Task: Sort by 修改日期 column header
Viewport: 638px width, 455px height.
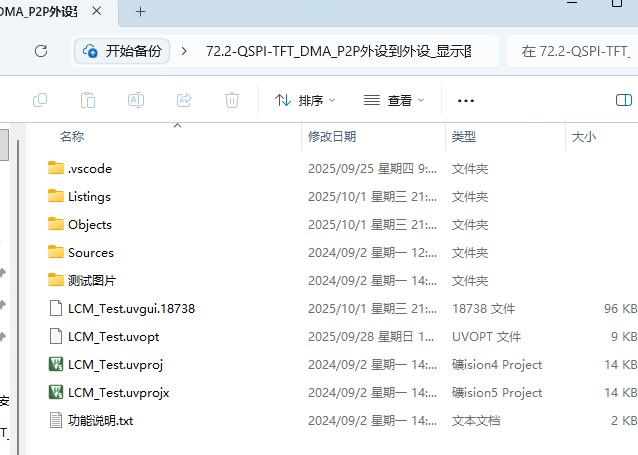Action: point(331,136)
